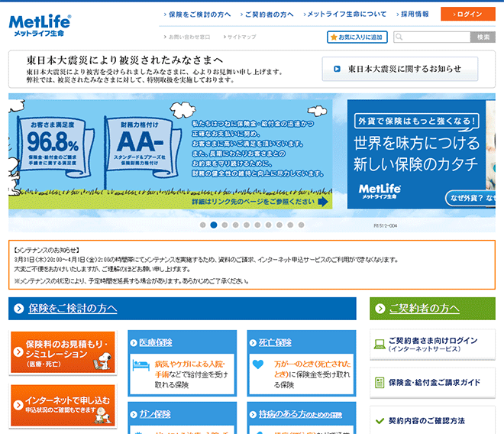Click なぜ外貨？ bubble on blue banner

(471, 198)
